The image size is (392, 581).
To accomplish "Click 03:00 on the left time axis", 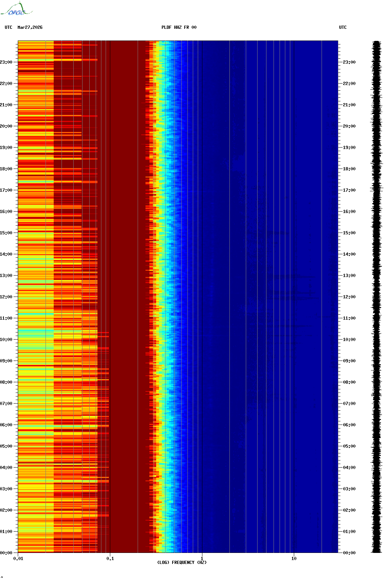I will (6, 489).
